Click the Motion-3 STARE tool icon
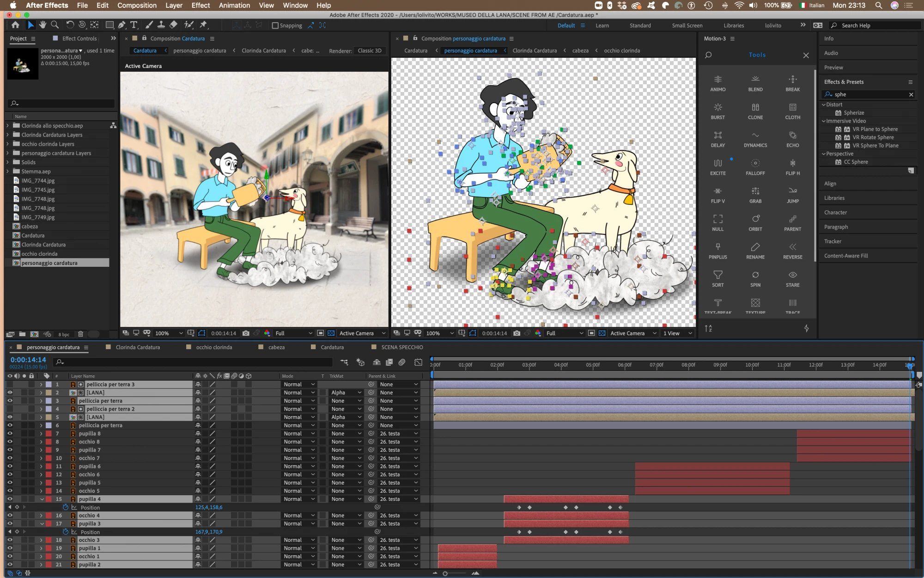Viewport: 924px width, 578px height. click(793, 275)
